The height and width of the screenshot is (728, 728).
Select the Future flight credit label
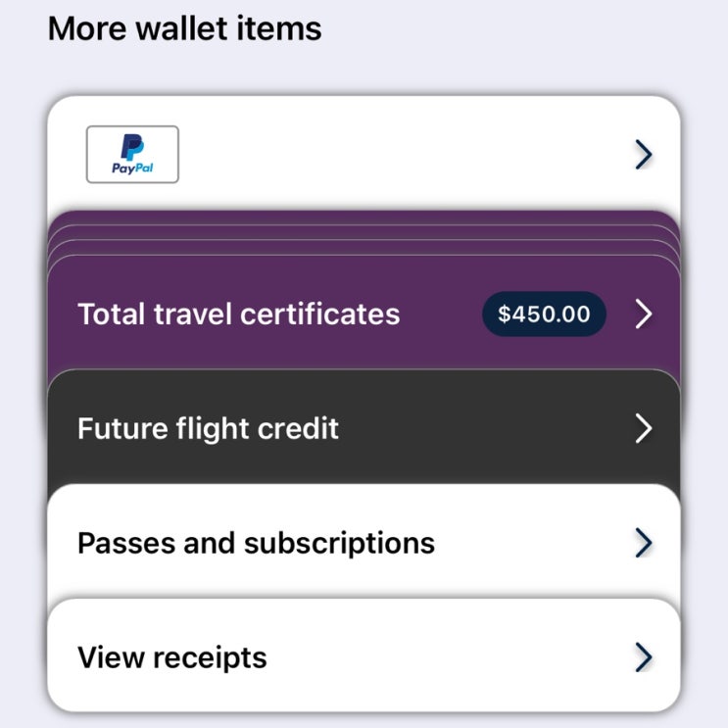[x=208, y=428]
